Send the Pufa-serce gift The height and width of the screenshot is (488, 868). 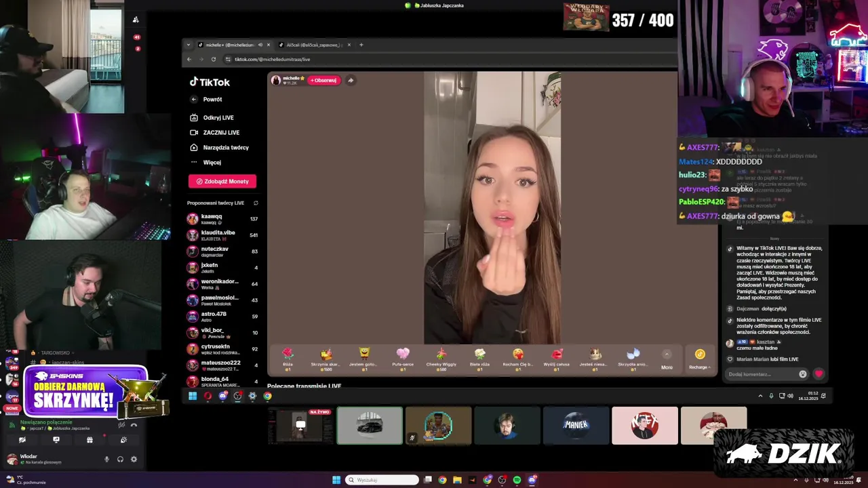[403, 359]
